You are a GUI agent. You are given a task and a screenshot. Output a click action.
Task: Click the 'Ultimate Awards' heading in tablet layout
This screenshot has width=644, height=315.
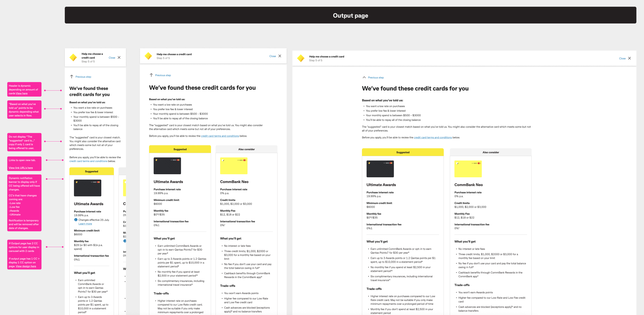[168, 182]
